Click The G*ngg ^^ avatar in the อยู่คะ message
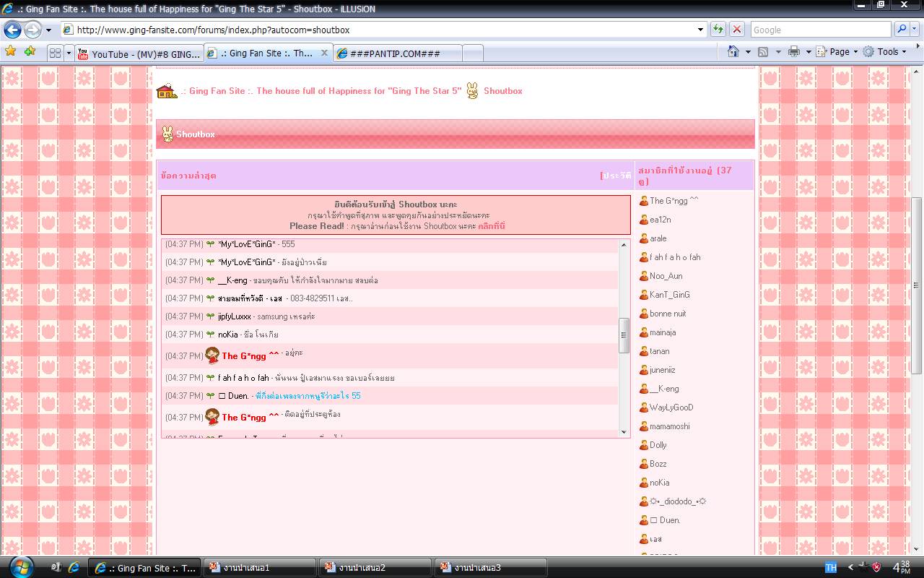Image resolution: width=924 pixels, height=578 pixels. (212, 355)
